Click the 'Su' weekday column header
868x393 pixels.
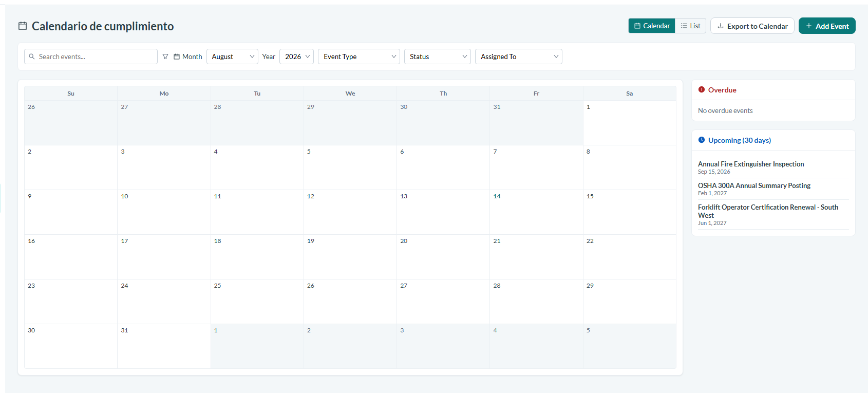pos(71,93)
